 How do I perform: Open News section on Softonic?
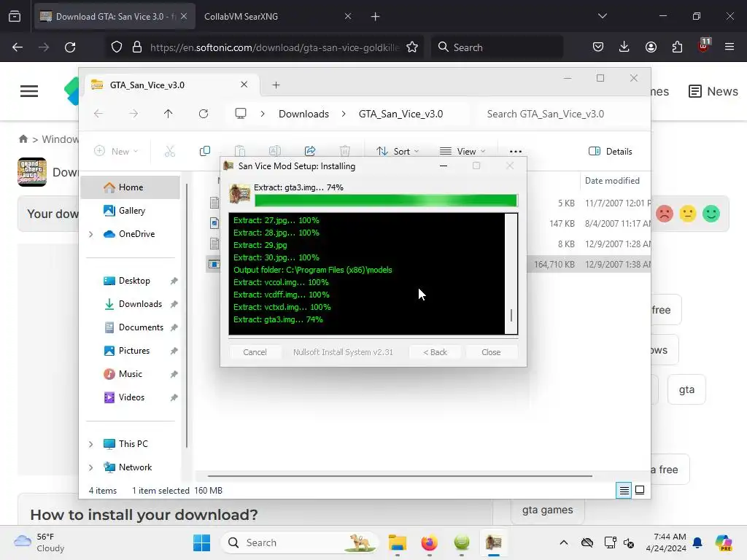coord(713,91)
